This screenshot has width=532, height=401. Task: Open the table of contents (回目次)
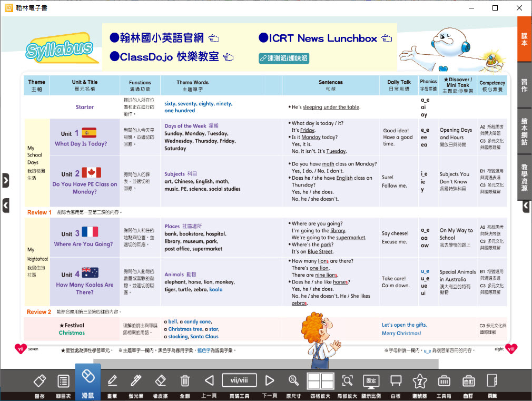coord(64,381)
